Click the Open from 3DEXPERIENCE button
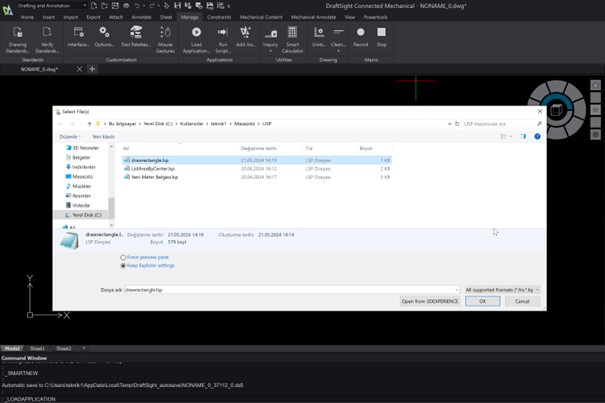This screenshot has height=403, width=605. [429, 301]
